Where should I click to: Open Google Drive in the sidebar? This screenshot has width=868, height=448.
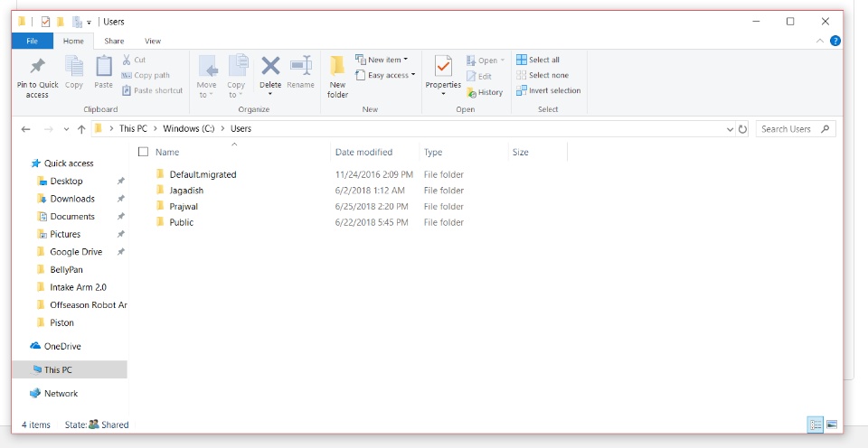pyautogui.click(x=76, y=252)
